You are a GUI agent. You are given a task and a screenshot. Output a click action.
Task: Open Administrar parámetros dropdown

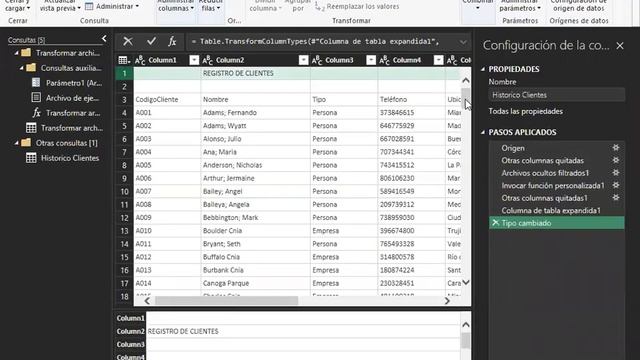(x=520, y=6)
